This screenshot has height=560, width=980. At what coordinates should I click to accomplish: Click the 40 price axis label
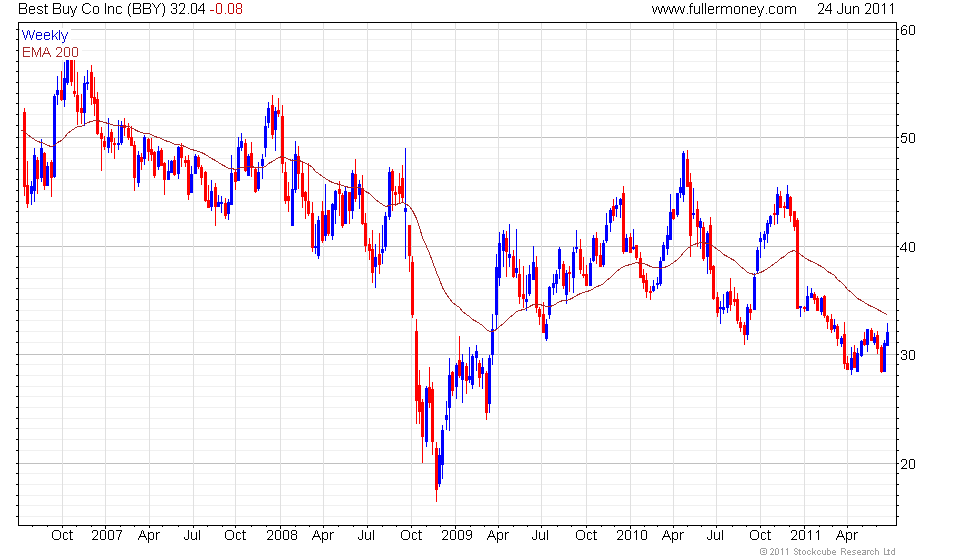(908, 247)
